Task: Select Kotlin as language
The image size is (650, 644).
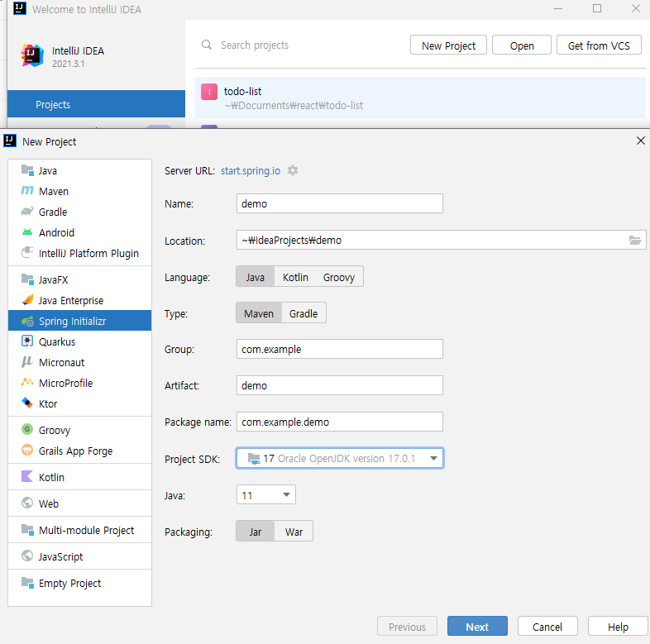Action: coord(295,277)
